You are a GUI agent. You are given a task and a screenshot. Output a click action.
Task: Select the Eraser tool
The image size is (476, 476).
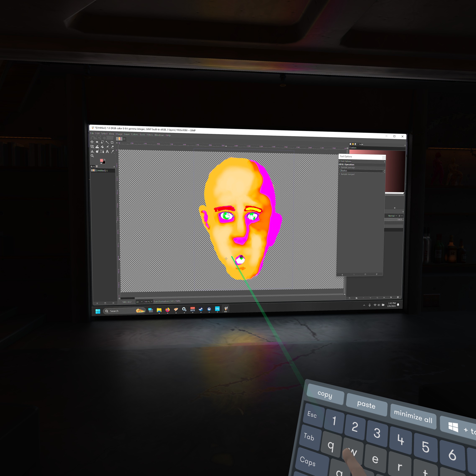point(112,147)
